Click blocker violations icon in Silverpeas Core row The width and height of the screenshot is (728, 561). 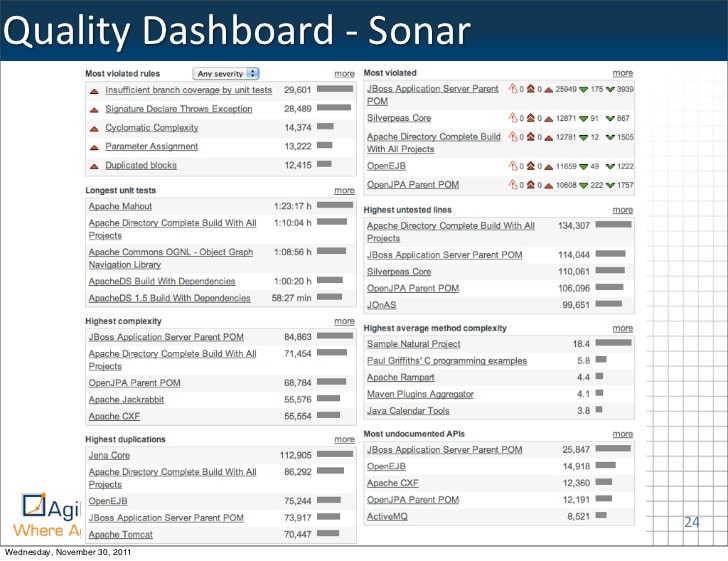point(513,118)
